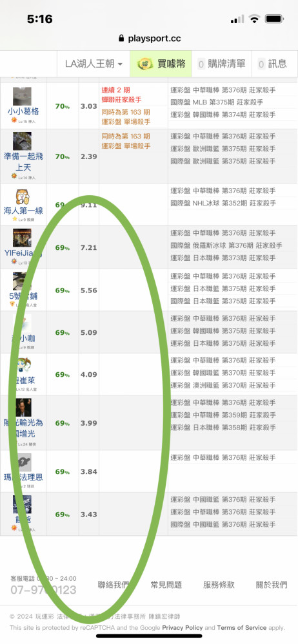Select 國際盤 NHL冰球 第352期 莊家殺手 entry
Viewport: 298px width, 644px height.
click(223, 204)
